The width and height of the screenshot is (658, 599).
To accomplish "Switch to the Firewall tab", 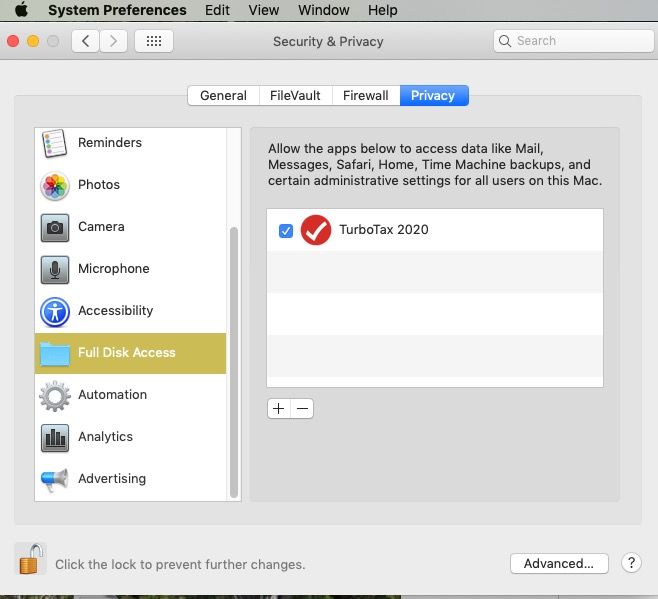I will (366, 95).
